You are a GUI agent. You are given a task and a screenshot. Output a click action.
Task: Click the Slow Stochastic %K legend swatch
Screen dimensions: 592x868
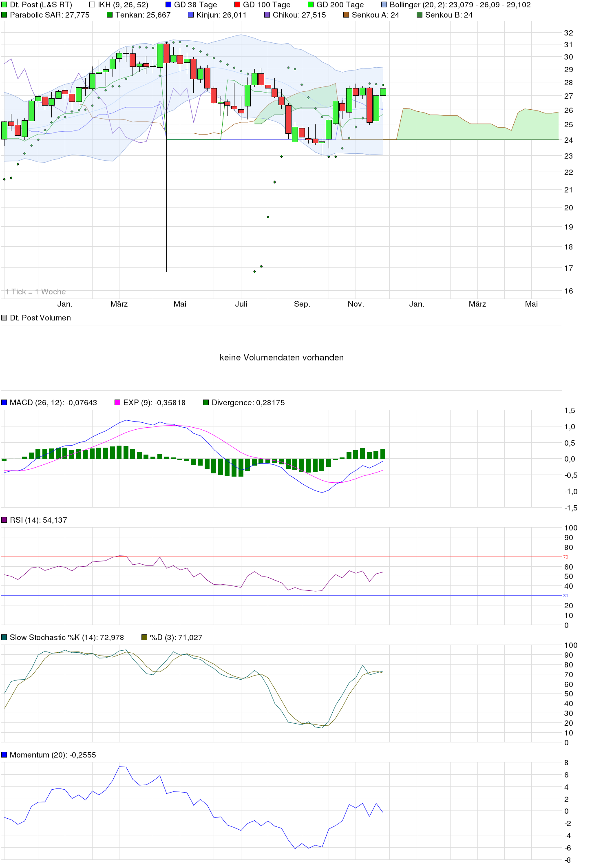[x=4, y=637]
